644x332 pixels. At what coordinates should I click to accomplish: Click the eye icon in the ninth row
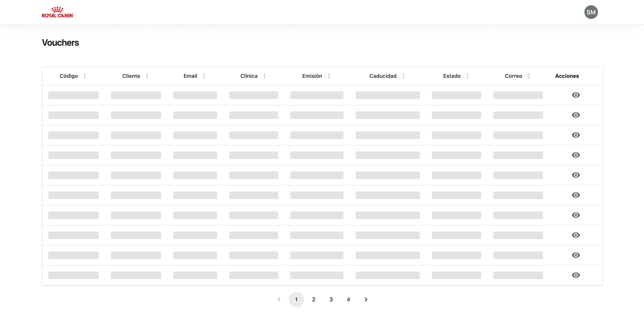[x=576, y=255]
